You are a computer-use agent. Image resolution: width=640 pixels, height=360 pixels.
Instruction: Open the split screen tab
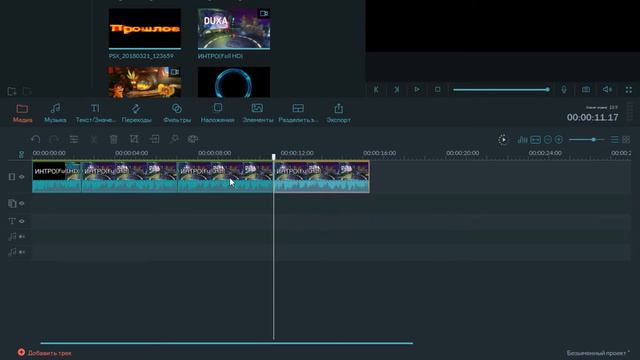(x=298, y=113)
